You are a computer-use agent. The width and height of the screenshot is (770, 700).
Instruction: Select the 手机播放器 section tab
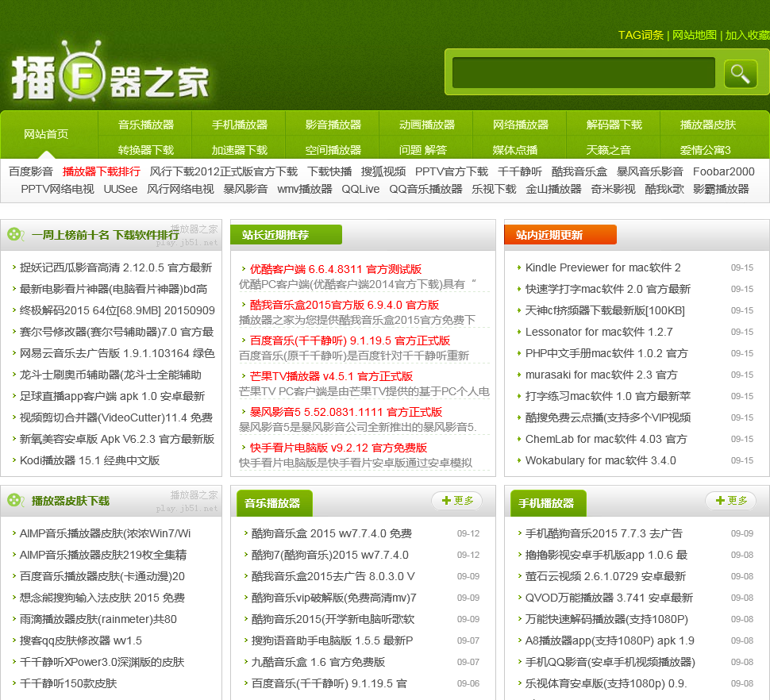click(x=548, y=503)
